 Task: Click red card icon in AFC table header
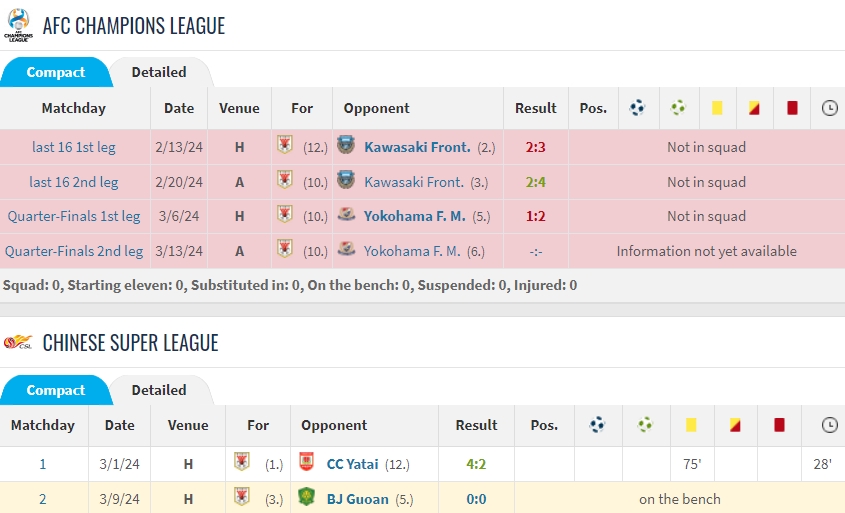click(792, 108)
